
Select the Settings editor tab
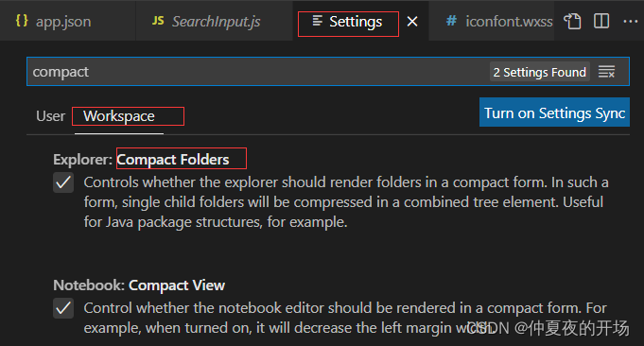[x=347, y=22]
